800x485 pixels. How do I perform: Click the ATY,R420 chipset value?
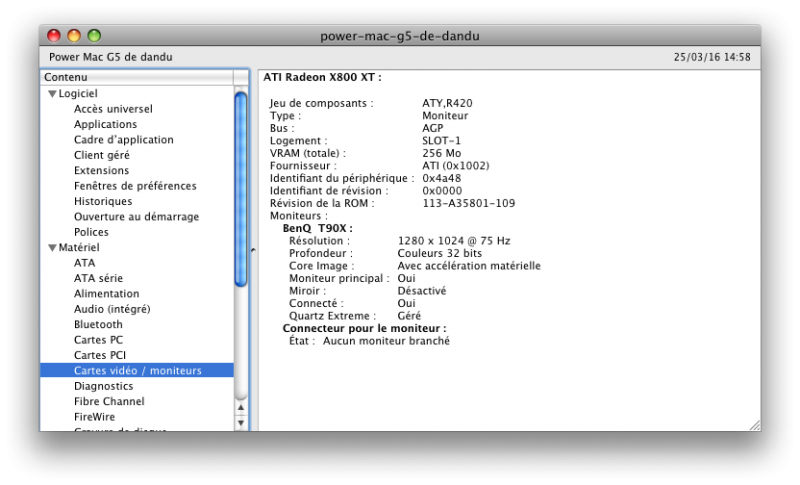[x=447, y=103]
